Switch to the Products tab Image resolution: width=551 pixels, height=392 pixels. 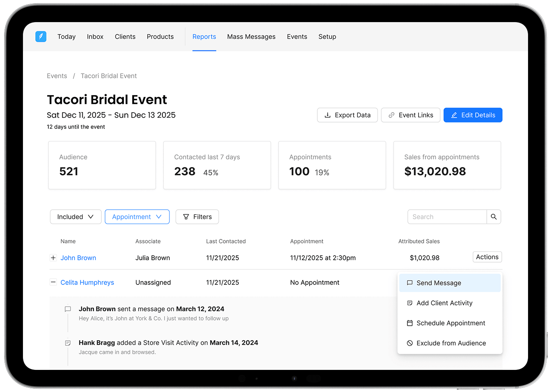160,37
